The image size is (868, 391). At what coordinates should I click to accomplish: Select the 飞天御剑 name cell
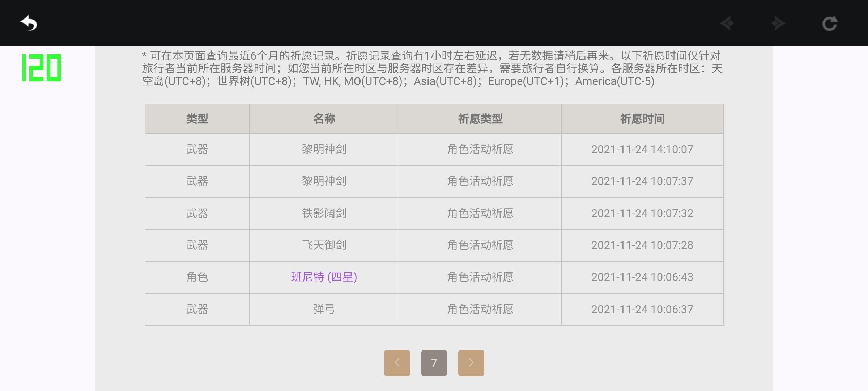(324, 245)
